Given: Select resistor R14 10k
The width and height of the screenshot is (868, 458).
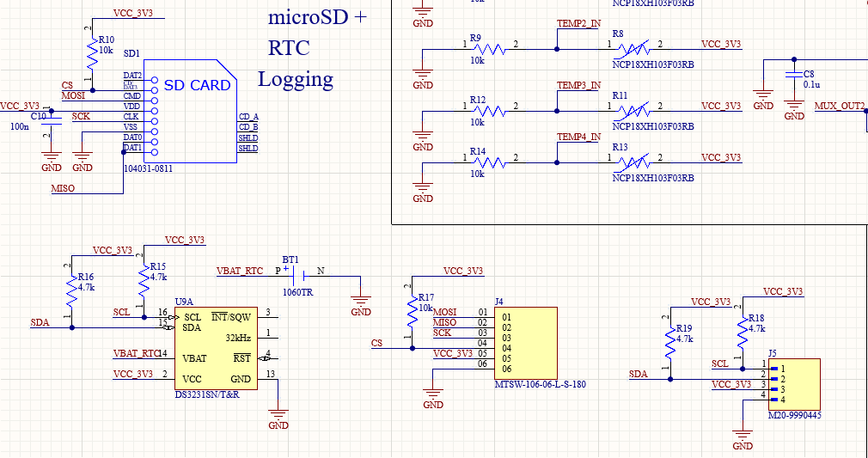Looking at the screenshot, I should tap(489, 162).
